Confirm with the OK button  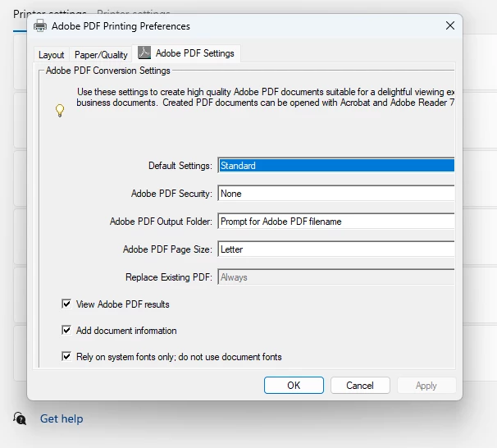click(294, 385)
